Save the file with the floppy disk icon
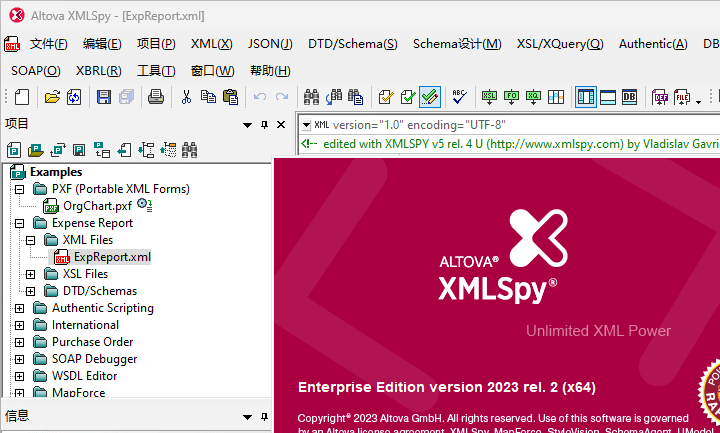Screen dimensions: 720x433 click(x=104, y=97)
